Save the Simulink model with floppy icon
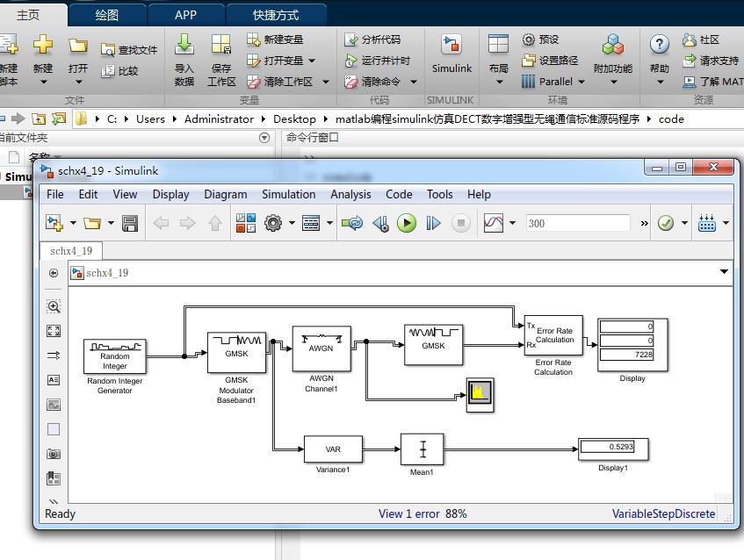The width and height of the screenshot is (744, 560). point(129,223)
